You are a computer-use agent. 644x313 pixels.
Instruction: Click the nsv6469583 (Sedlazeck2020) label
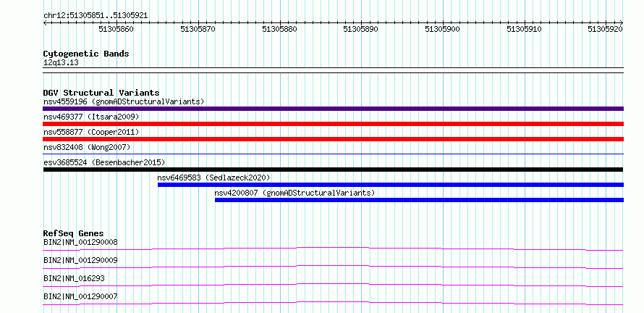tap(213, 178)
